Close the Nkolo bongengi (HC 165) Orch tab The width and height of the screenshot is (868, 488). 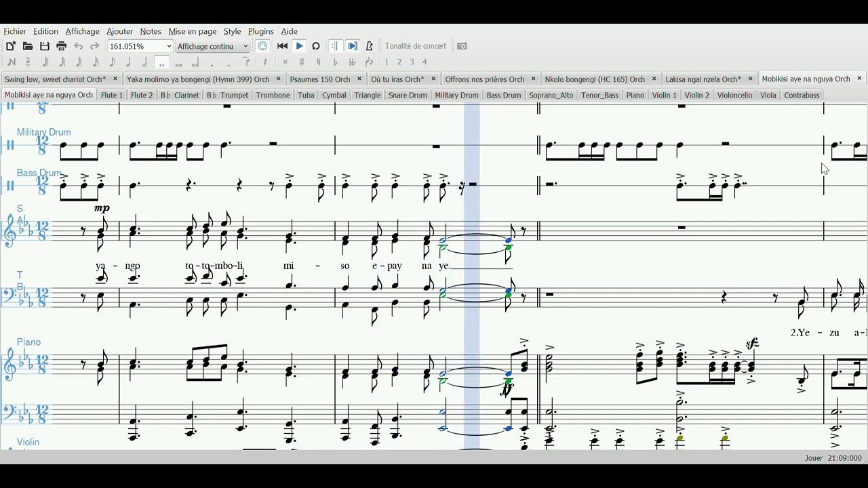pos(654,79)
